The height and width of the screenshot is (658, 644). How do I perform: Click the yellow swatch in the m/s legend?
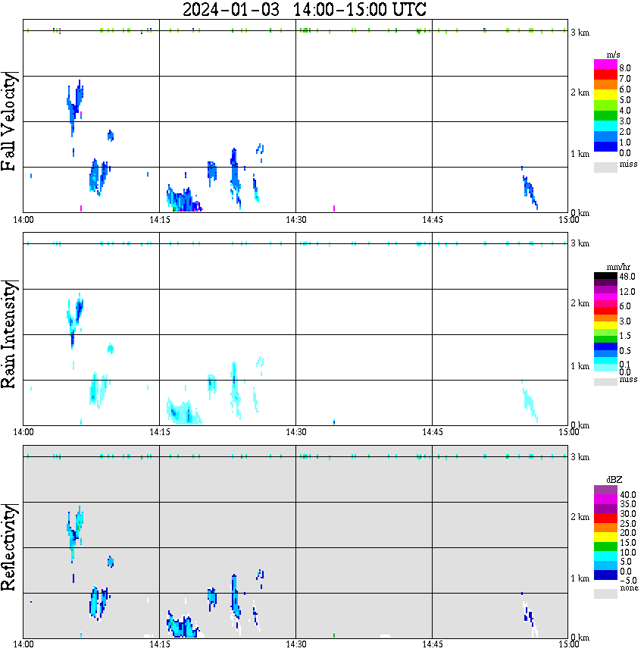(x=605, y=95)
